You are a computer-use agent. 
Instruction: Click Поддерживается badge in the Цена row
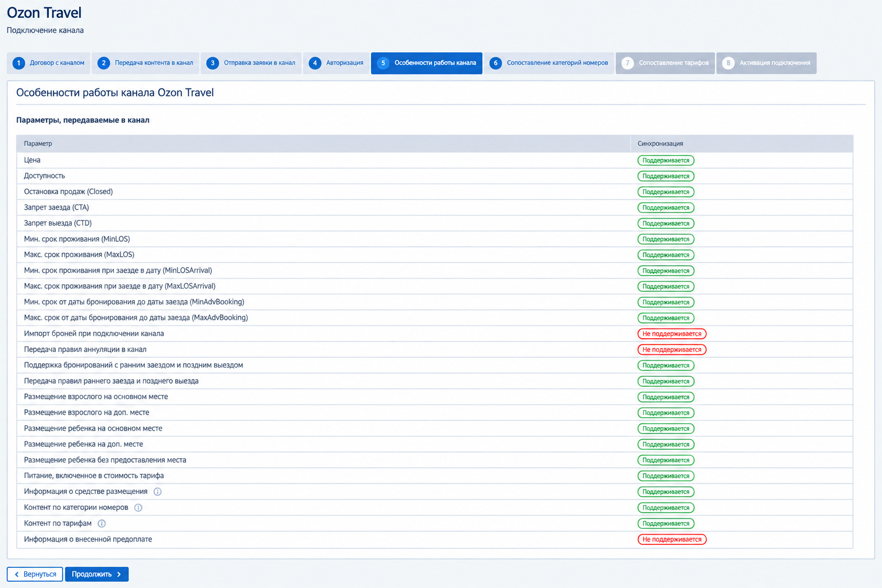tap(666, 160)
